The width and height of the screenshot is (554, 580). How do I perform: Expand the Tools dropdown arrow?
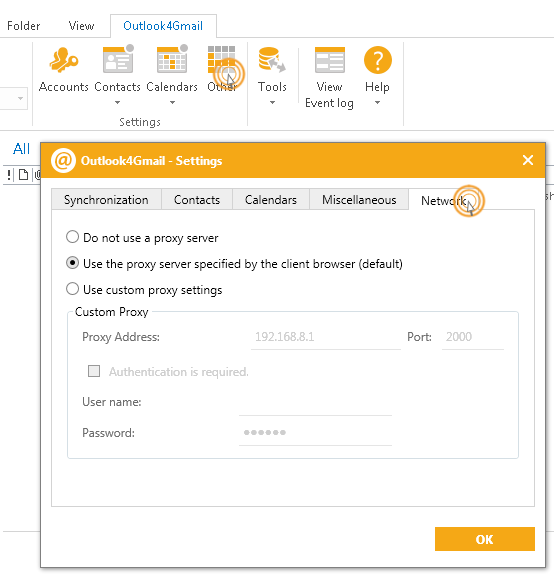pos(272,102)
